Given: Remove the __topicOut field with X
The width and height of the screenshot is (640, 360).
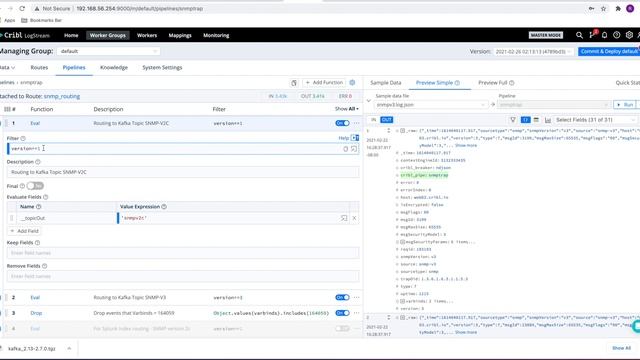Looking at the screenshot, I should (x=354, y=218).
